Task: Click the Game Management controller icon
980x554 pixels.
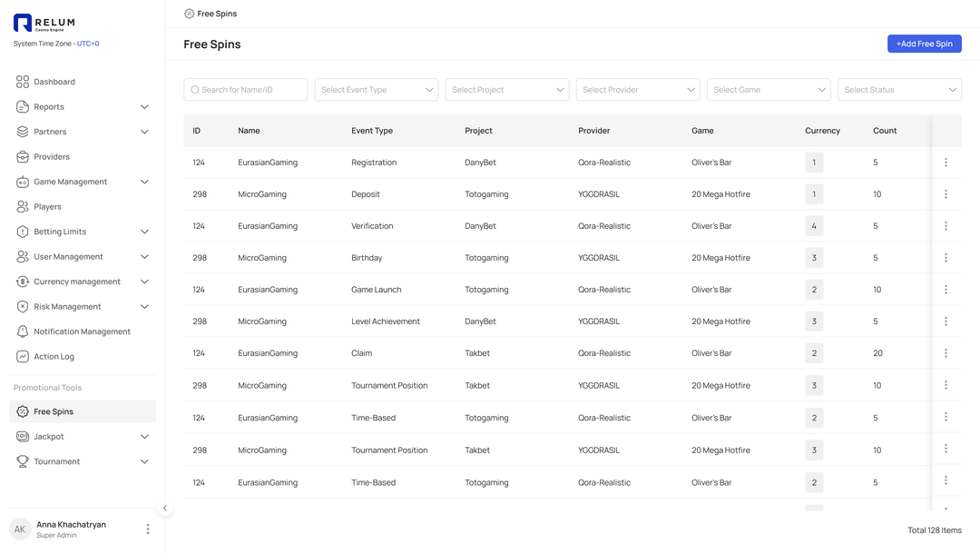Action: (x=23, y=182)
